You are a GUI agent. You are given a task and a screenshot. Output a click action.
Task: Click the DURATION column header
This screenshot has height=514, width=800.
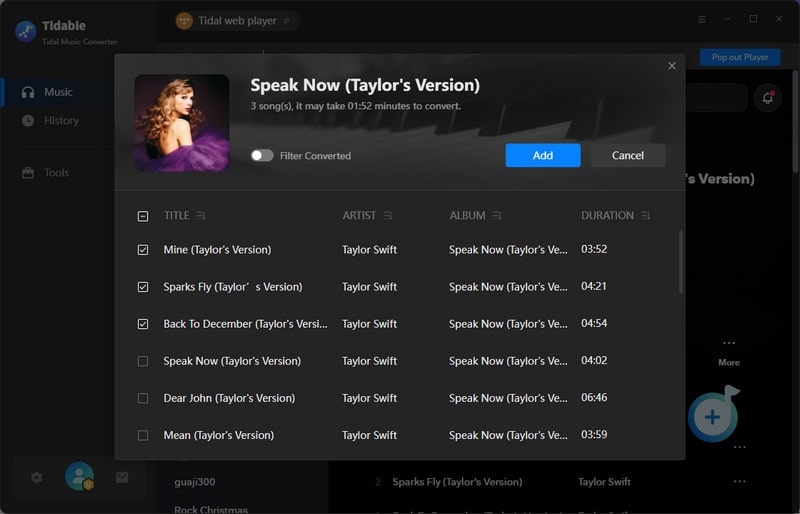(x=607, y=215)
